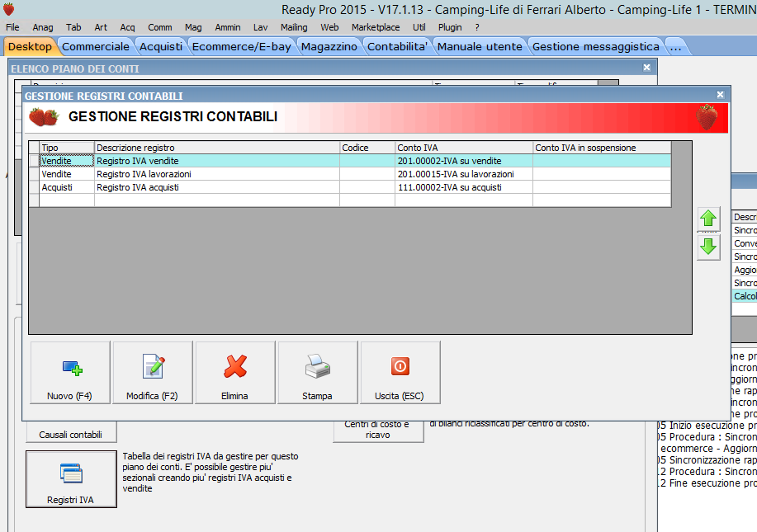Switch to the Desktop tab
This screenshot has width=757, height=532.
click(x=30, y=47)
